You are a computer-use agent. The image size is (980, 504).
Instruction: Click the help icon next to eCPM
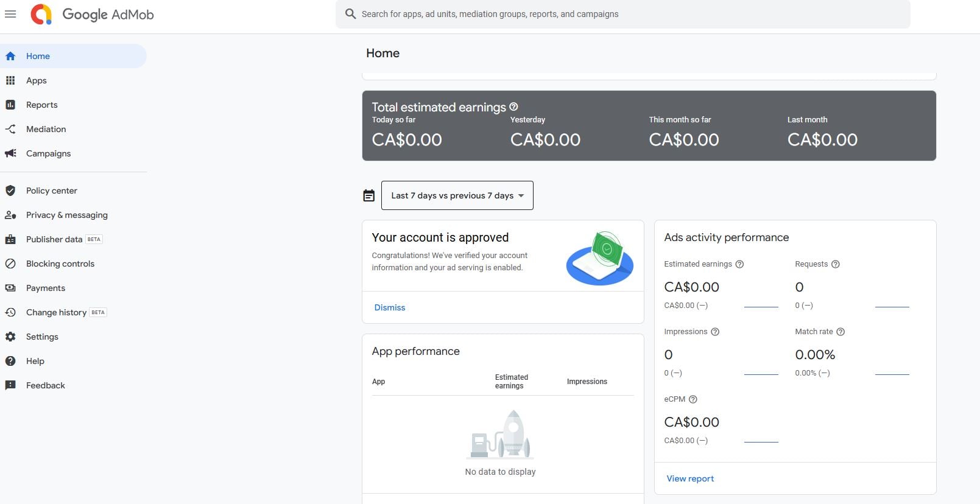coord(693,399)
